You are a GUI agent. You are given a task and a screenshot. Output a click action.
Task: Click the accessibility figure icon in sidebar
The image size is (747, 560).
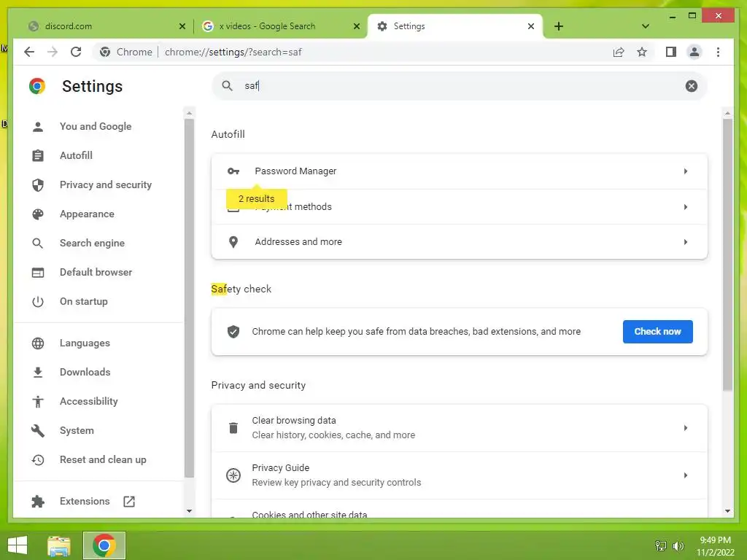[x=38, y=402]
